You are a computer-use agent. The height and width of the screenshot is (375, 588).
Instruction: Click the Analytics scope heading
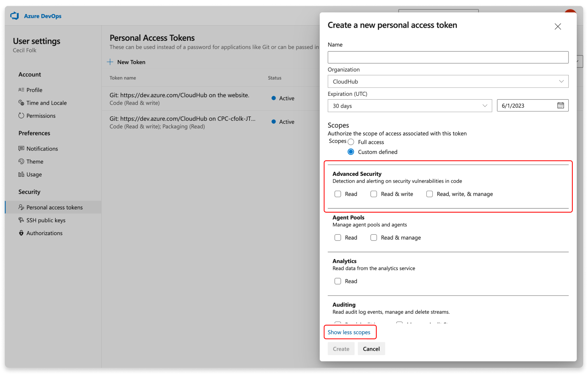(344, 261)
